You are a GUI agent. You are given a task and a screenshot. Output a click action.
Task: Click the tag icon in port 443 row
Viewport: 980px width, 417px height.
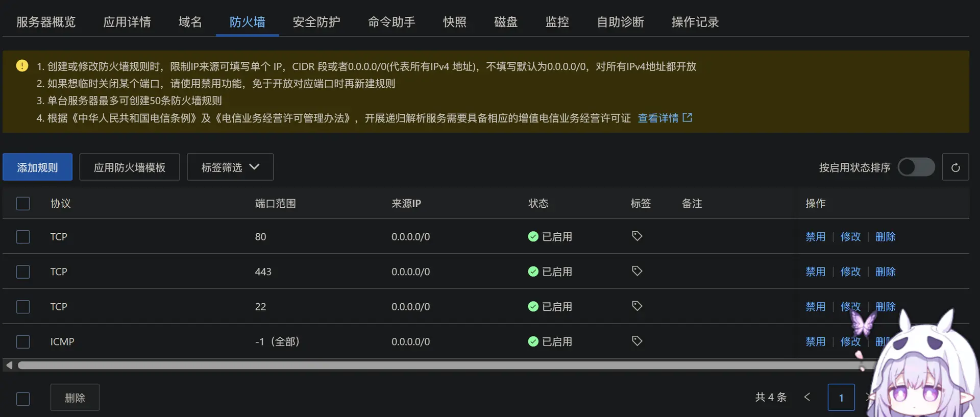click(637, 271)
